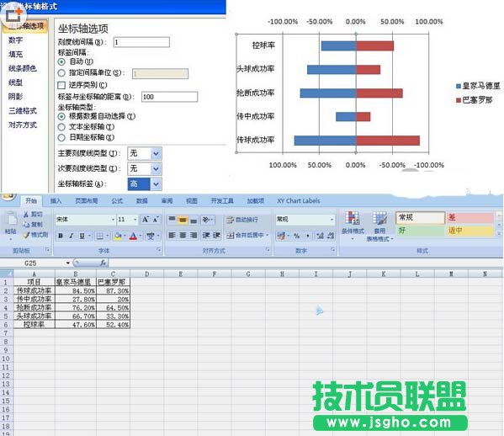Screen dimensions: 504x436
Task: Open the 开发工具 ribbon tab
Action: 222,201
